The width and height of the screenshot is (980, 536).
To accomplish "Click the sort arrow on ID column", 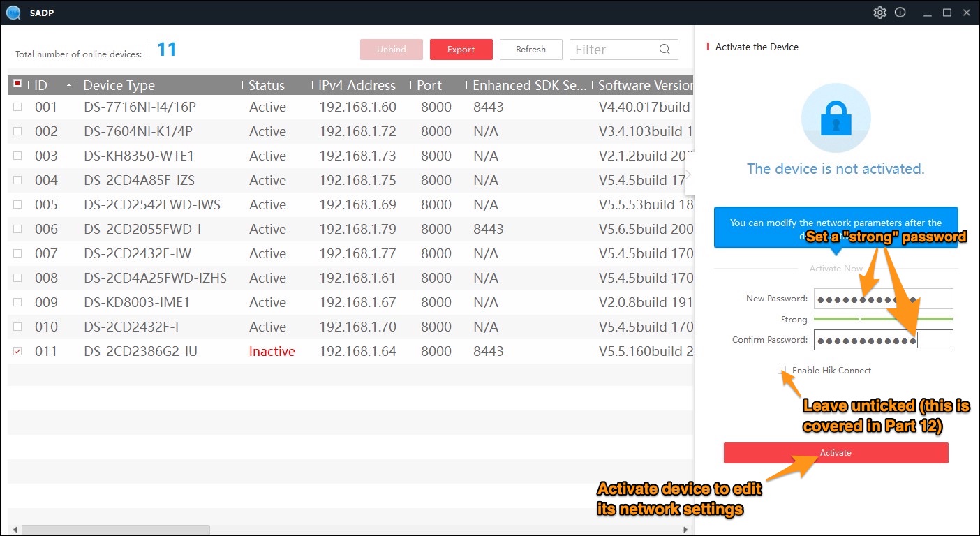I will pos(69,84).
